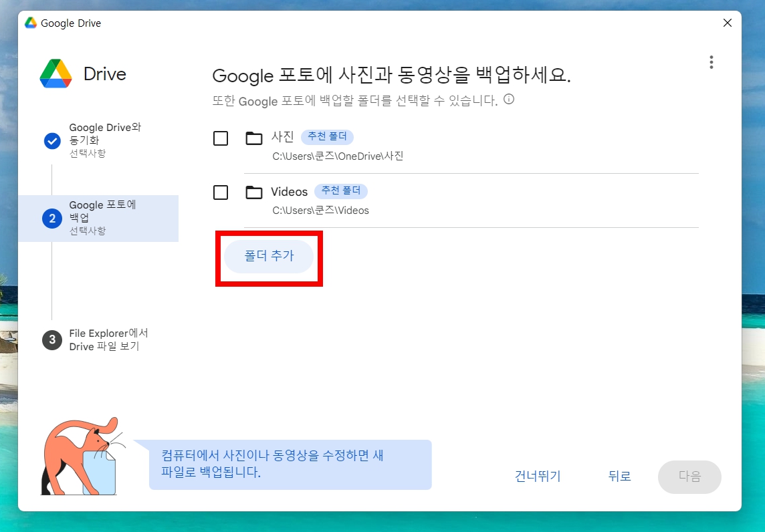
Task: Click the 추천 폴더 badge next to 사진
Action: [328, 136]
